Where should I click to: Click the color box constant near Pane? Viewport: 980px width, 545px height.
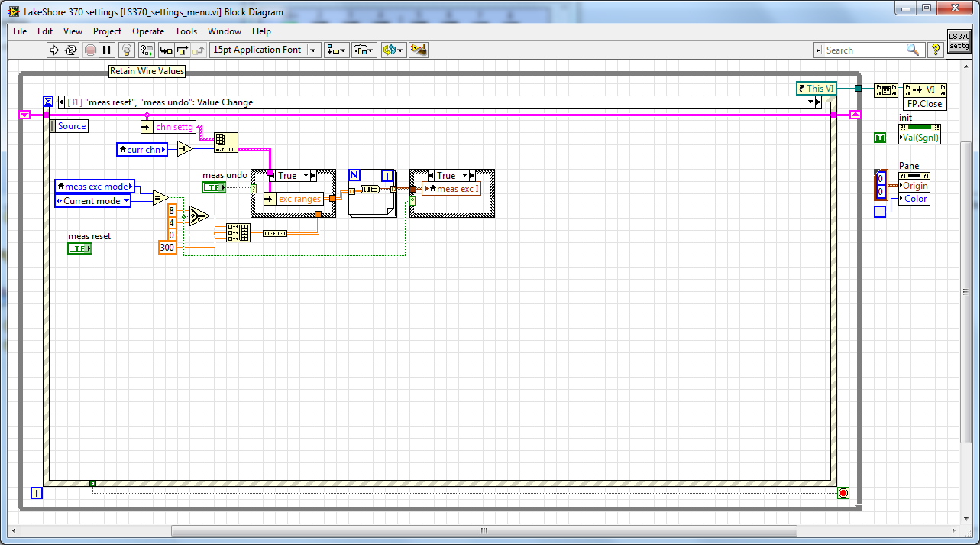(880, 211)
